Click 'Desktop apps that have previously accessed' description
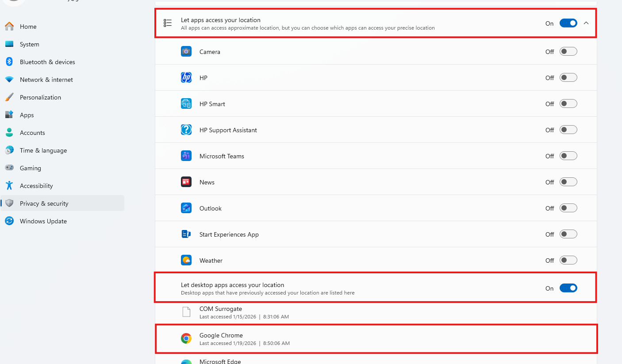 pos(268,293)
